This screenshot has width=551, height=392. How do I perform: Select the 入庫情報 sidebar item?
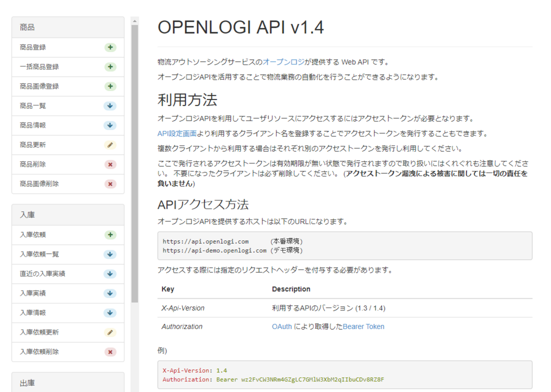[68, 312]
